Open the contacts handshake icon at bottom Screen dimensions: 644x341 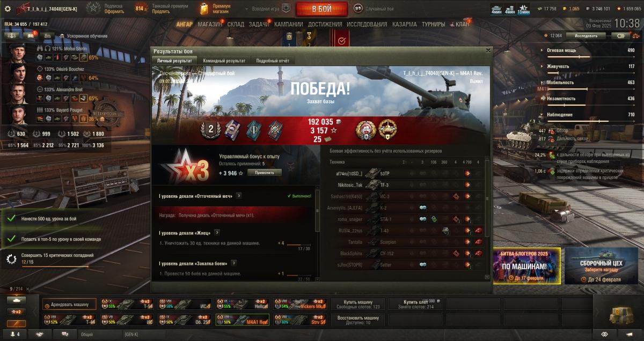tap(40, 334)
